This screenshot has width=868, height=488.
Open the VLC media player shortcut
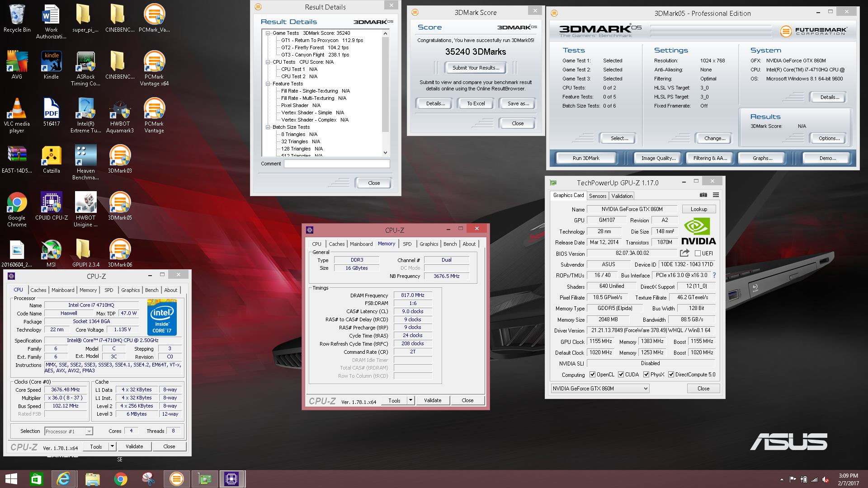click(17, 116)
